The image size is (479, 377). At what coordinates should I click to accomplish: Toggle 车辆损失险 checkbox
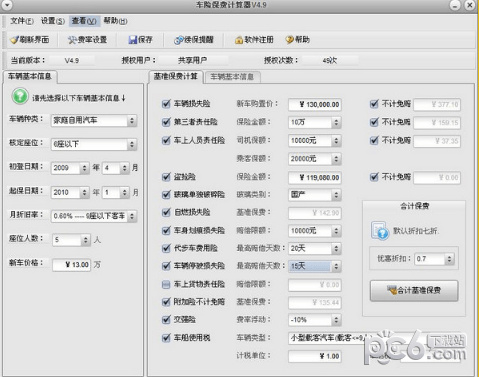(x=166, y=104)
